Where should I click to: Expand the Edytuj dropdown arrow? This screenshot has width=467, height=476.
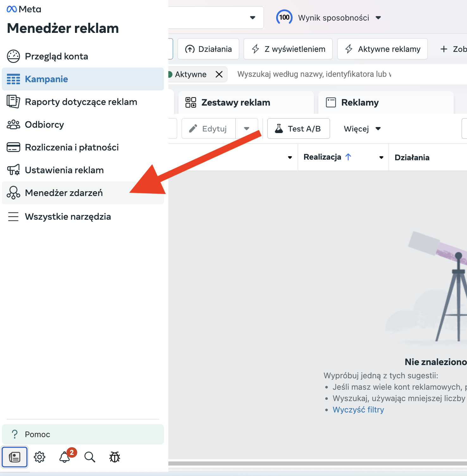(247, 129)
